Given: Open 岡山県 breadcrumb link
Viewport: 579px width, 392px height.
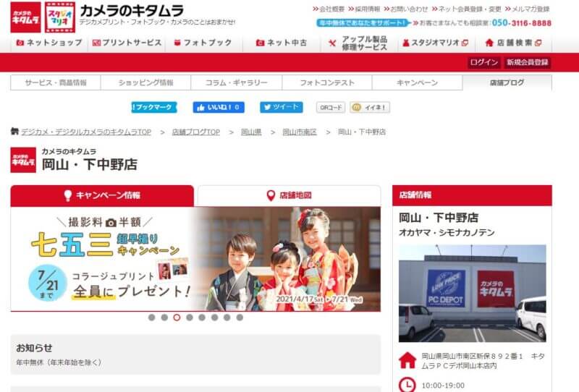Looking at the screenshot, I should coord(251,132).
